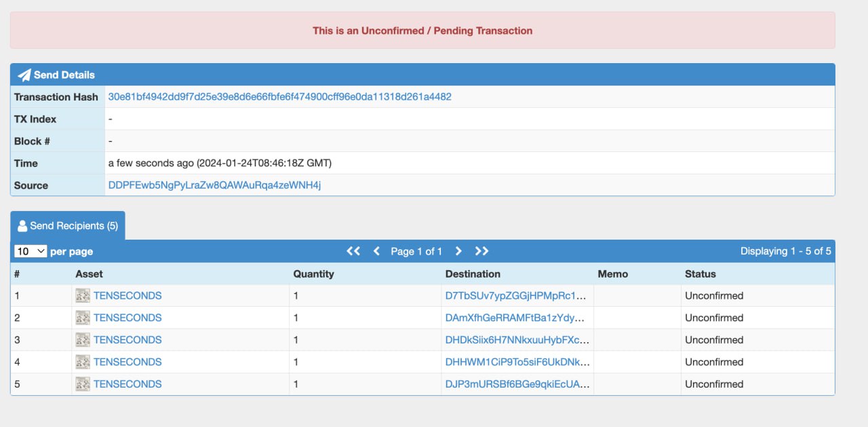The height and width of the screenshot is (427, 868).
Task: Click Unconfirmed status in row 4
Action: 714,362
